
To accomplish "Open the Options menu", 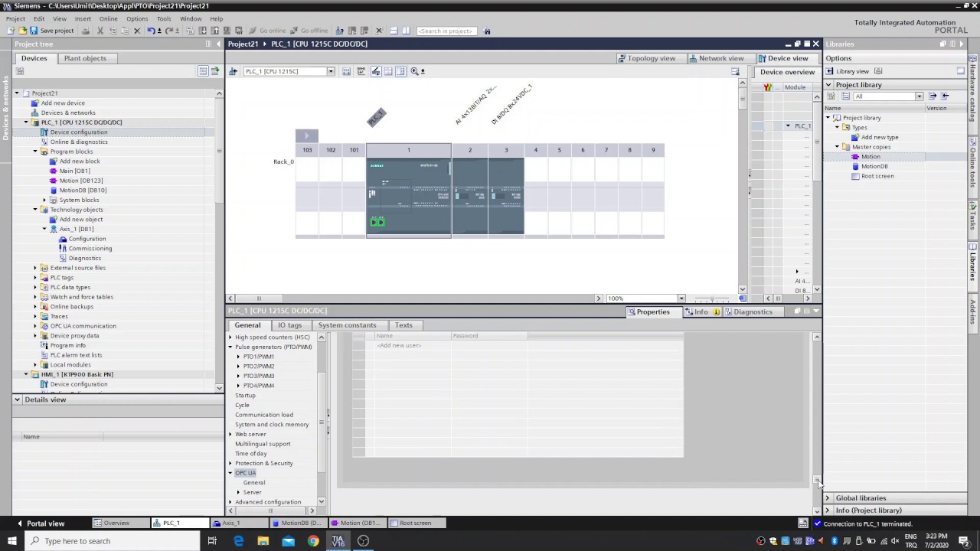I will click(x=137, y=18).
